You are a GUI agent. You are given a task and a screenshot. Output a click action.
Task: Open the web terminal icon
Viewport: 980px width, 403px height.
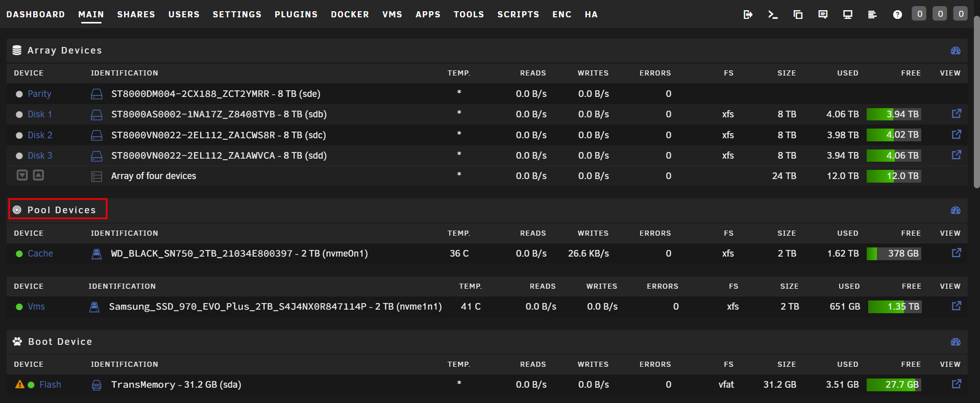[773, 14]
